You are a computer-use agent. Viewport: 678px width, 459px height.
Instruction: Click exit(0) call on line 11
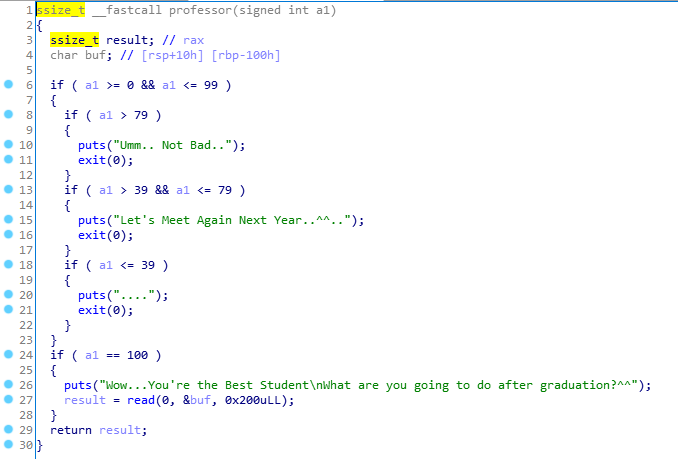106,160
